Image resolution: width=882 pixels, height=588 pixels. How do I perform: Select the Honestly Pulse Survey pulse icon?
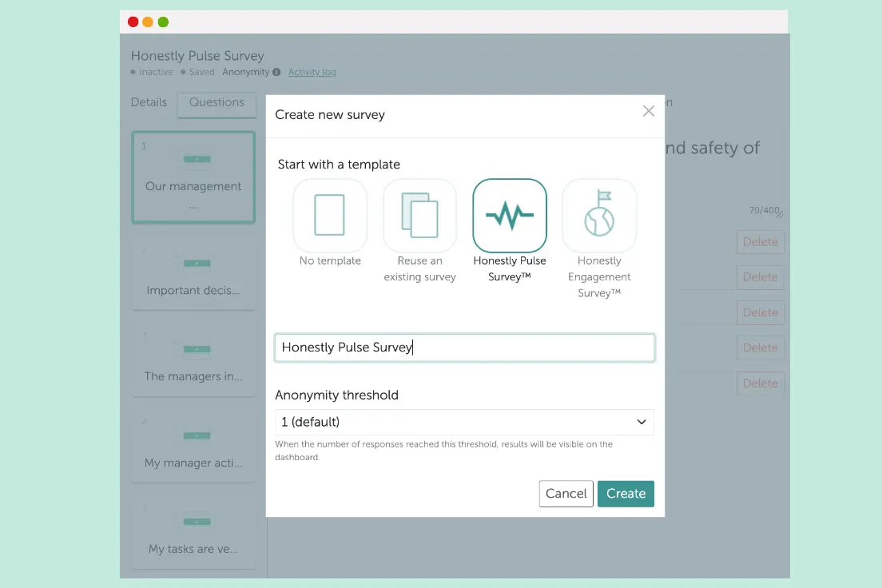click(x=510, y=215)
